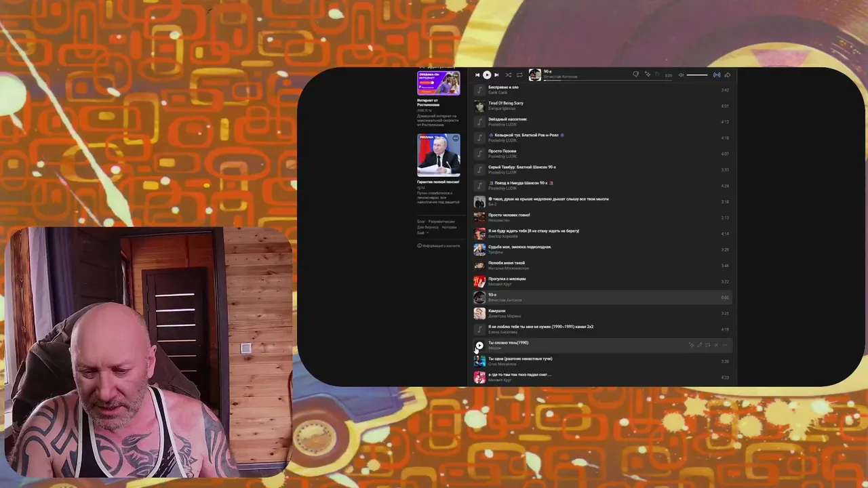The width and height of the screenshot is (868, 488).
Task: Select track Полюби меня такой
Action: click(507, 263)
